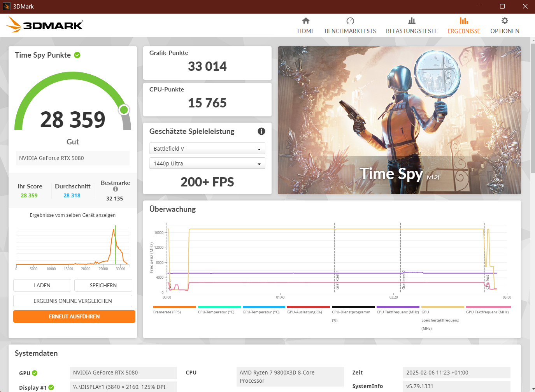Open the OPTIONEN tab

click(505, 26)
